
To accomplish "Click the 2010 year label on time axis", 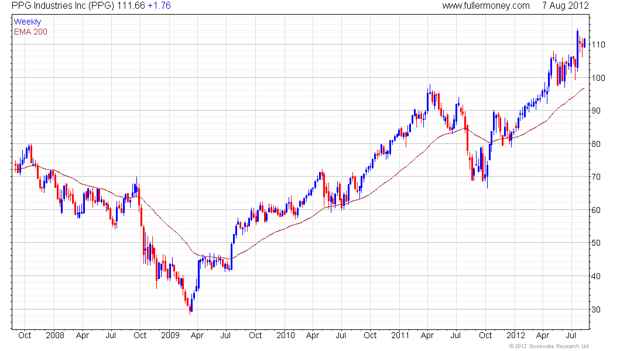I will pos(286,335).
